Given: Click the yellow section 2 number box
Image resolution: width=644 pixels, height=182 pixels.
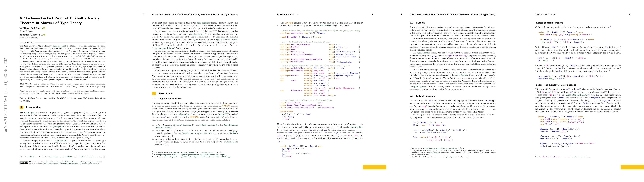Looking at the screenshot, I should (154, 93).
